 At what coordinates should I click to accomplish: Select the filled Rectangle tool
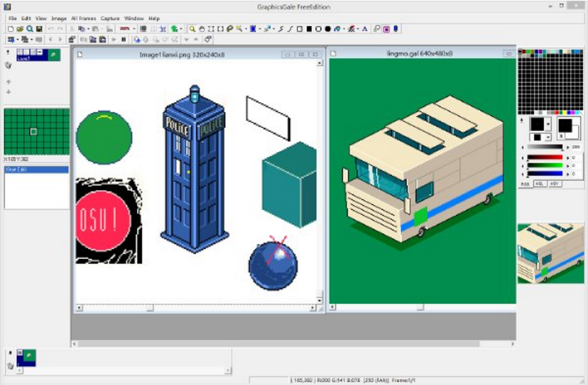pos(309,29)
